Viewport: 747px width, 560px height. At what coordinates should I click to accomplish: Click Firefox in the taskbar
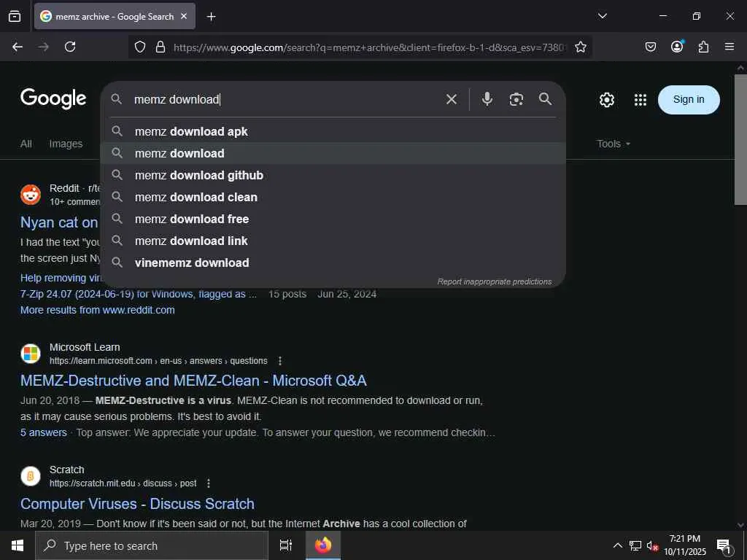point(323,545)
